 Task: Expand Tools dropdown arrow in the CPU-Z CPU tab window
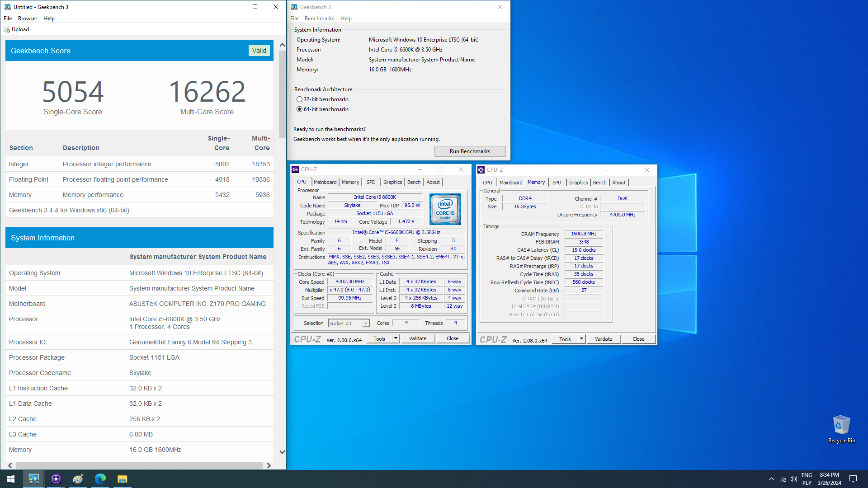pyautogui.click(x=396, y=338)
